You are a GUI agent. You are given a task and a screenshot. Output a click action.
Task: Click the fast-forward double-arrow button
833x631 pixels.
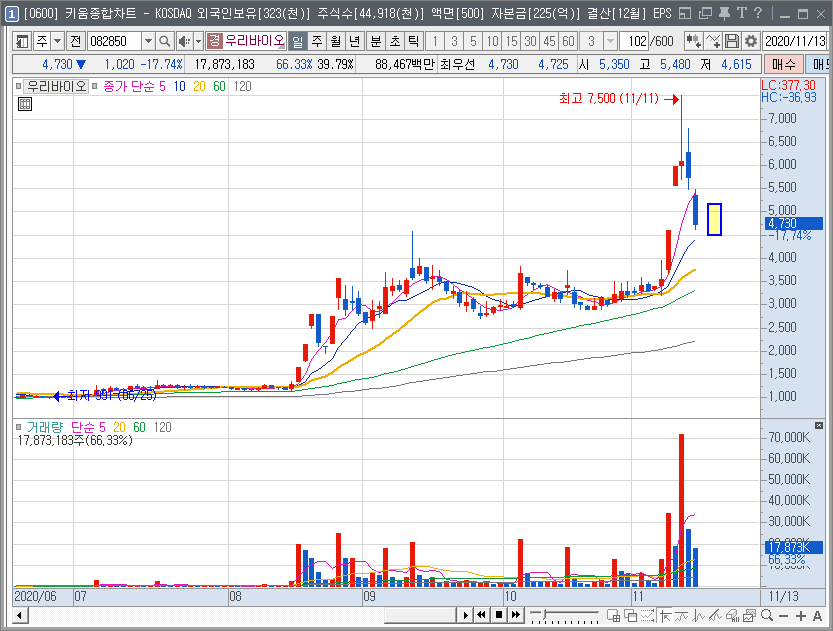point(515,615)
